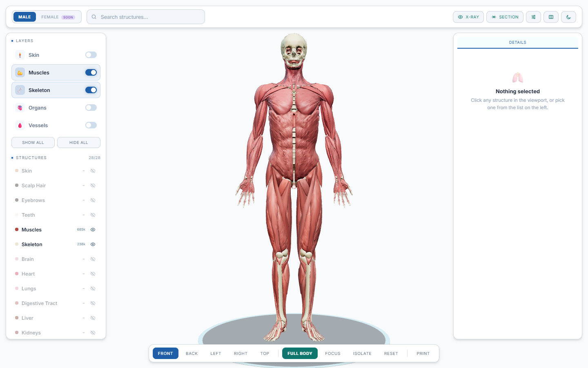Switch to the TOP view

point(265,353)
